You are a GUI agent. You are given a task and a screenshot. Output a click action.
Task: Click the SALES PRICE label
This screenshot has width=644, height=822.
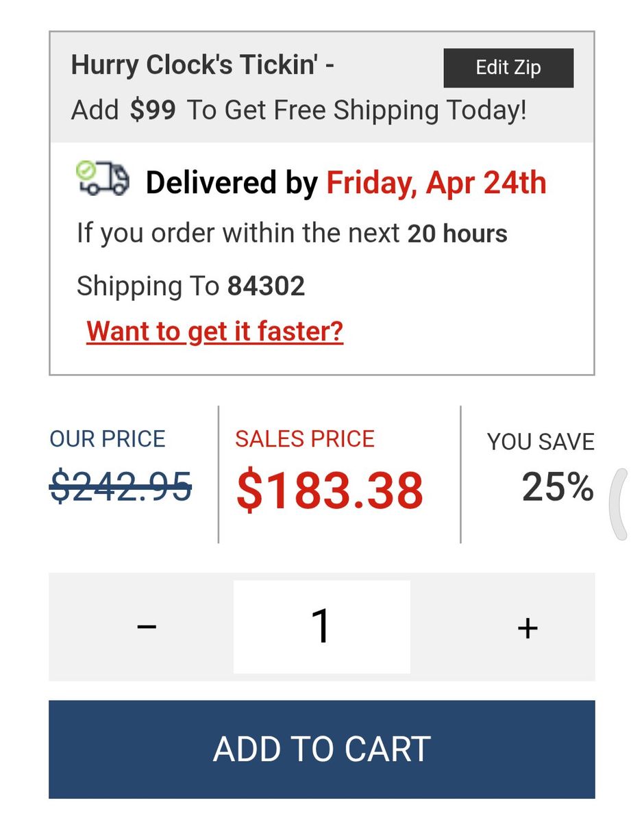pyautogui.click(x=305, y=438)
